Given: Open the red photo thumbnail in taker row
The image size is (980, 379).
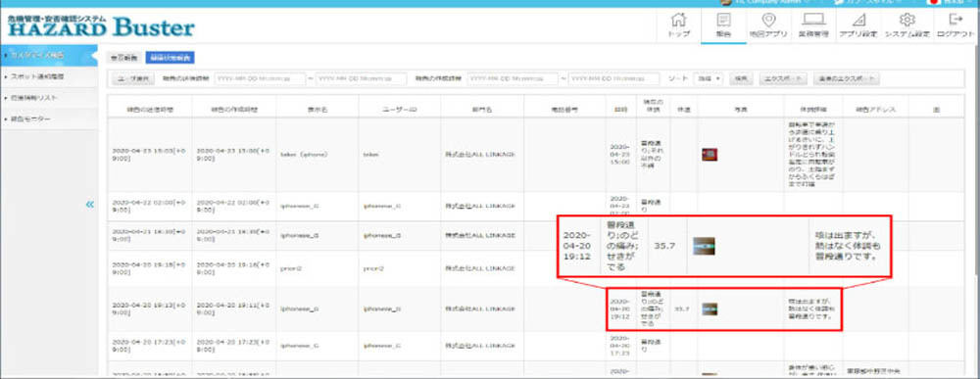Looking at the screenshot, I should tap(709, 154).
